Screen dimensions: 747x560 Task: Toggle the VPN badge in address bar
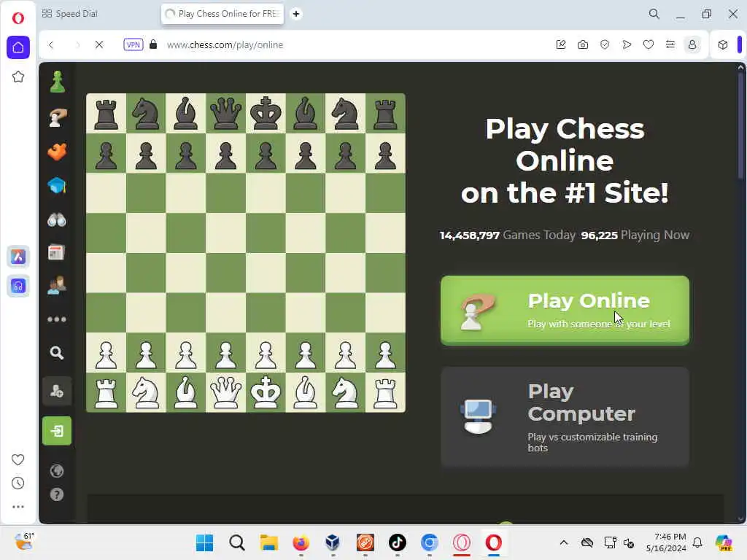click(x=133, y=44)
